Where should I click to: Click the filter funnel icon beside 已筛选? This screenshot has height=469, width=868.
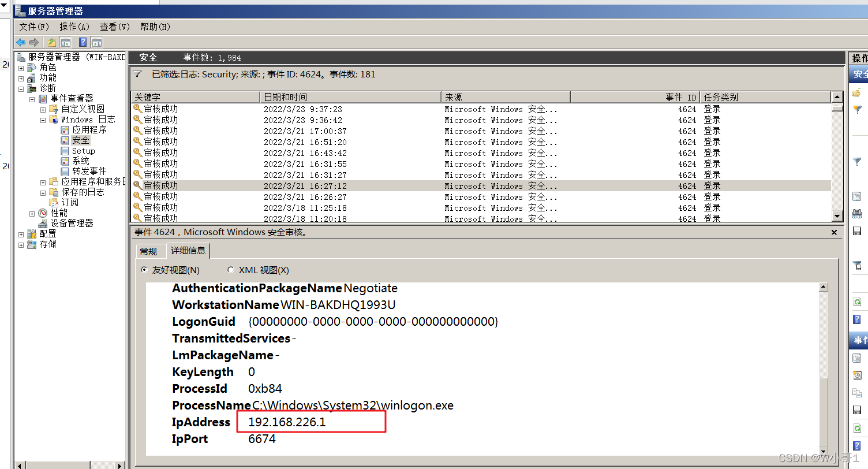(137, 74)
